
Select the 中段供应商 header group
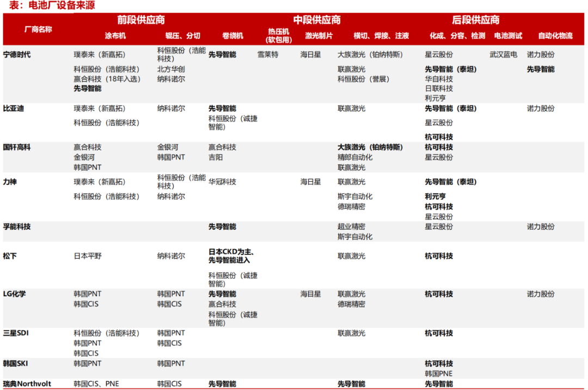point(317,20)
